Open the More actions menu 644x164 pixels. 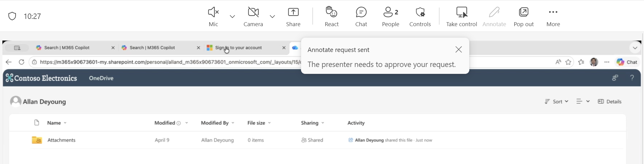[x=553, y=17]
